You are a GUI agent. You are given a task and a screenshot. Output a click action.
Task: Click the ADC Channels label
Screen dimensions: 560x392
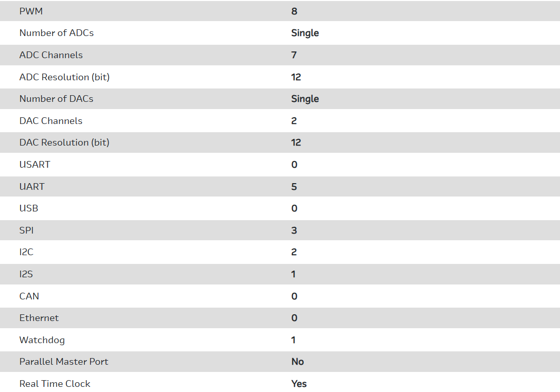(x=51, y=55)
